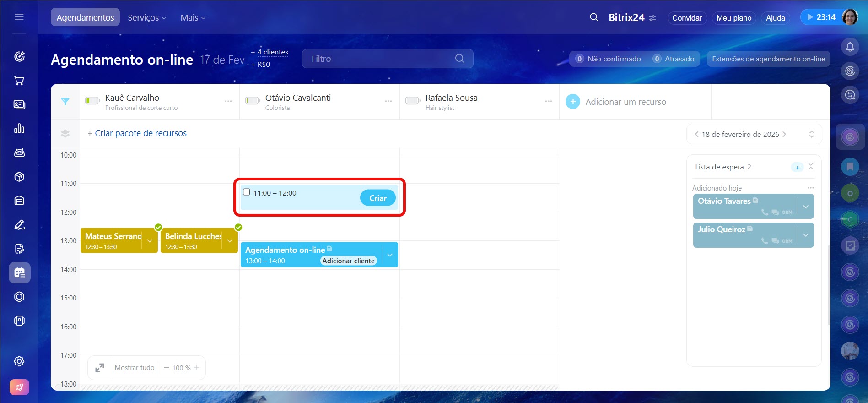Tick the 11:00 – 12:00 slot checkbox
868x403 pixels.
point(247,192)
